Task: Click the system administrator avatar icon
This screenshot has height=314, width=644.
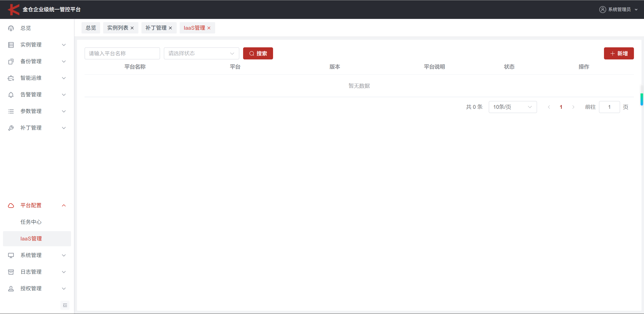Action: click(602, 10)
